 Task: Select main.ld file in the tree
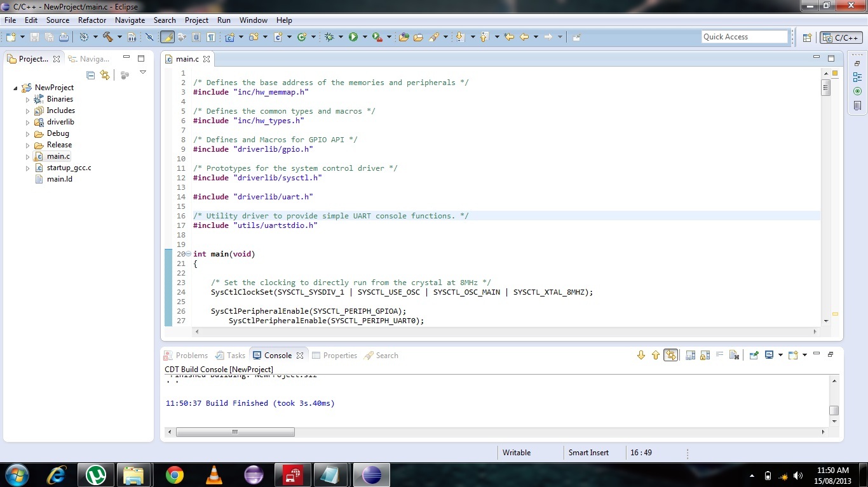coord(59,179)
